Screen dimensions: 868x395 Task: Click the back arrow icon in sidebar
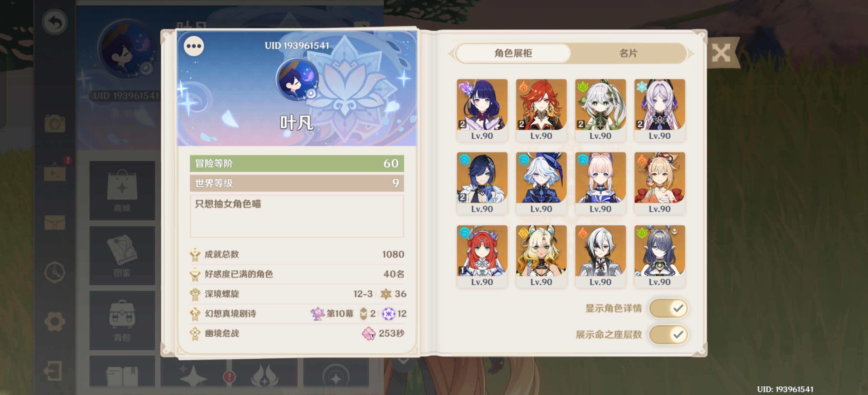click(x=55, y=22)
